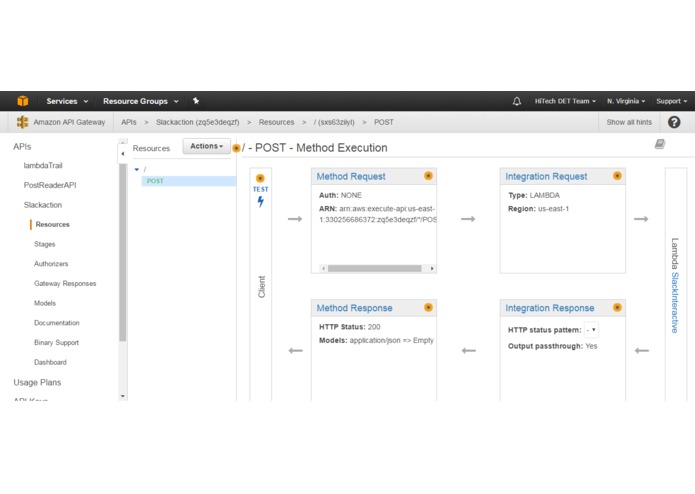Click the Amazon API Gateway logo icon
This screenshot has width=695, height=494.
(x=22, y=122)
